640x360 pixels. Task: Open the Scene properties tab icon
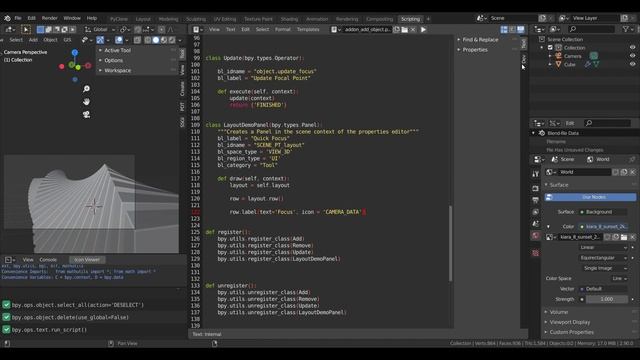pos(536,224)
